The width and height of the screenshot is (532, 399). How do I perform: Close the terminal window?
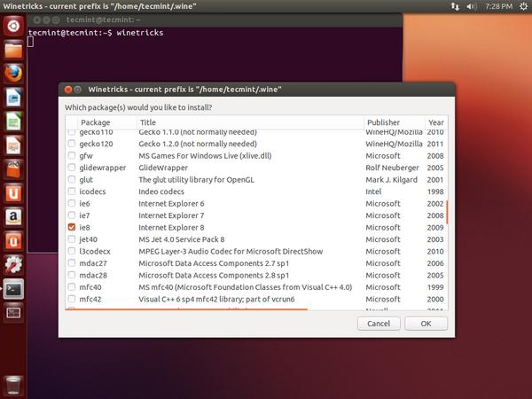click(x=37, y=20)
